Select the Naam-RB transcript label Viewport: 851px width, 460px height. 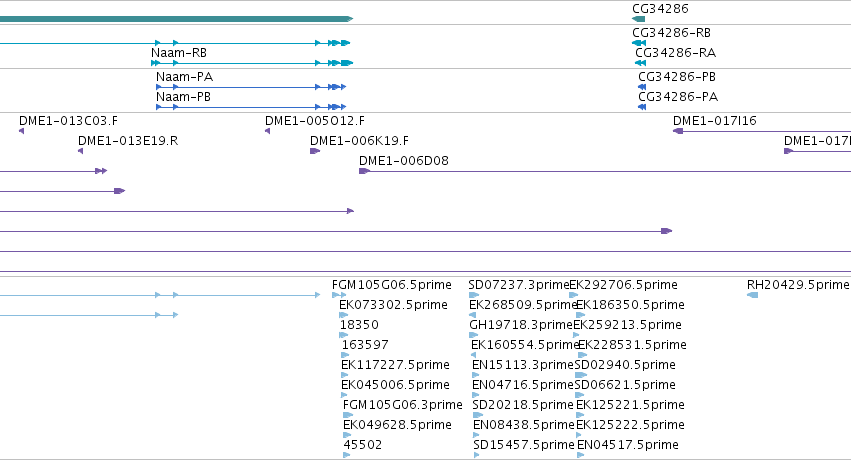coord(179,53)
